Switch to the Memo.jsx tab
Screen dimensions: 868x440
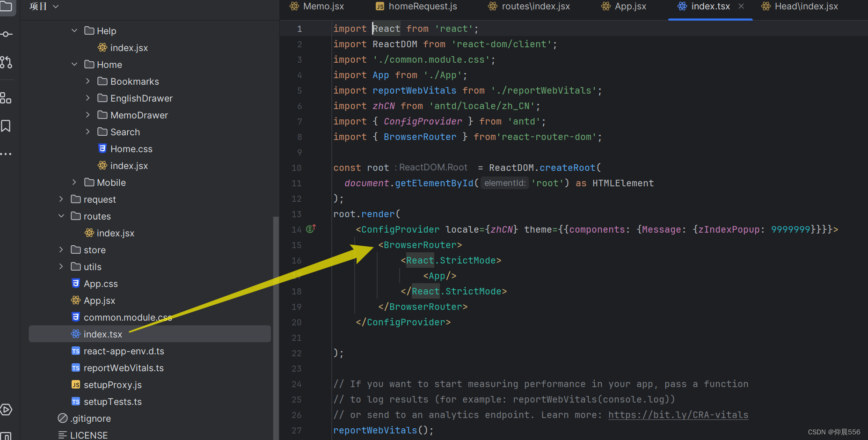(x=317, y=7)
